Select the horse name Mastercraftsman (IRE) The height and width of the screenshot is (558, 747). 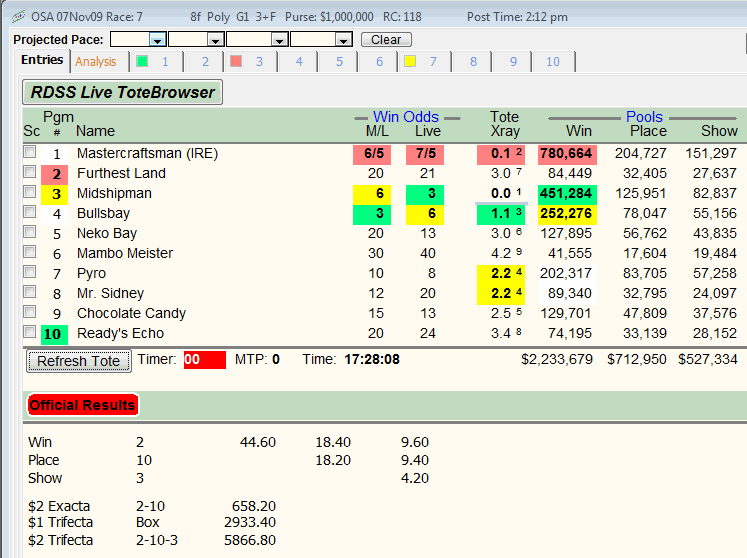pos(148,153)
